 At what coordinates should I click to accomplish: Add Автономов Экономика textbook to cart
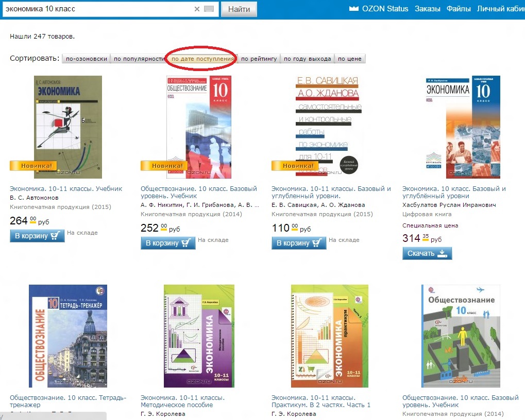37,236
